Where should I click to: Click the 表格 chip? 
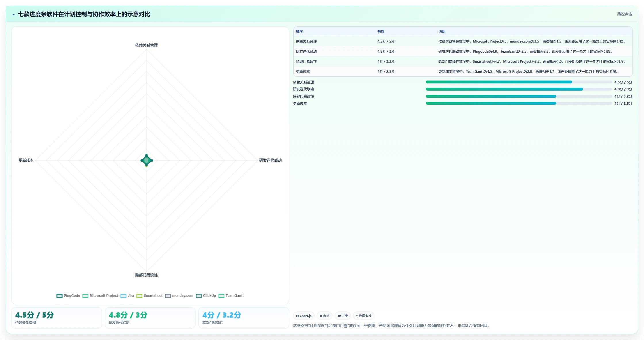[x=325, y=316]
